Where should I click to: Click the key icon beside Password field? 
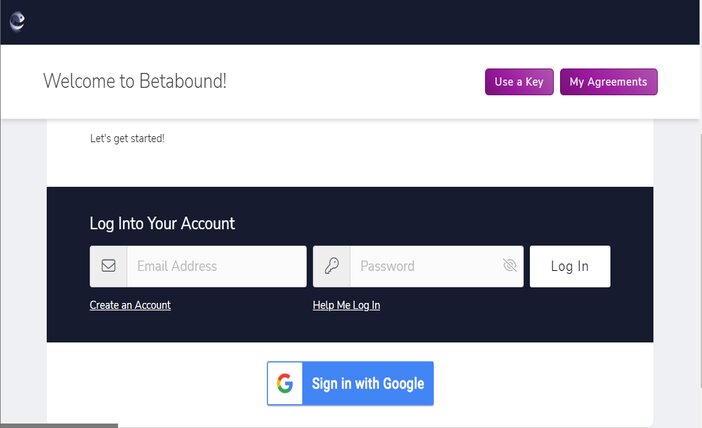tap(332, 266)
